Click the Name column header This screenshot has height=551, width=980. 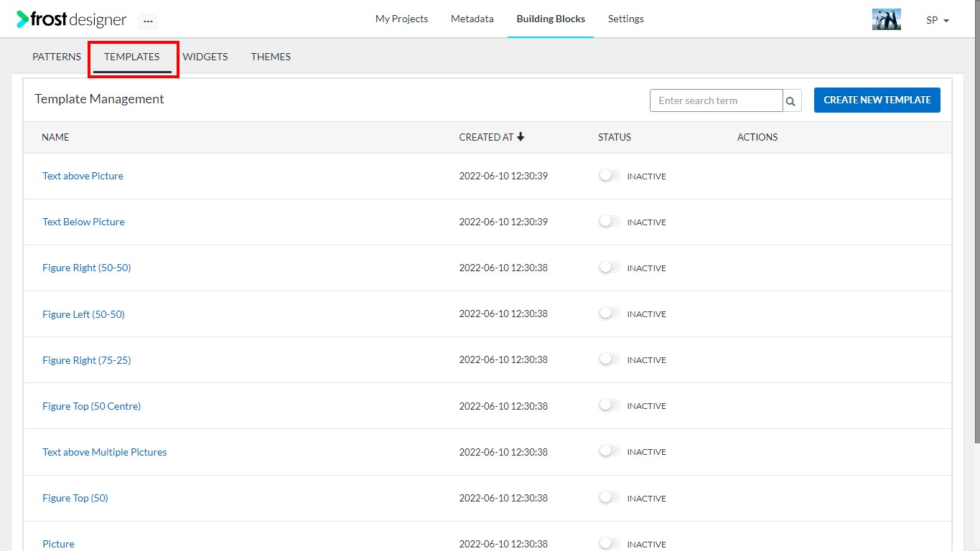pyautogui.click(x=55, y=137)
